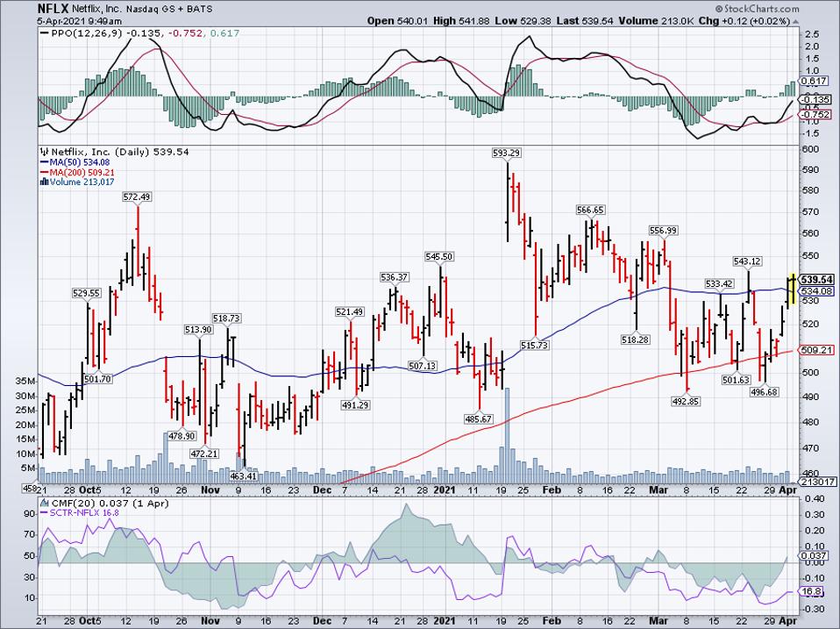Click the 478.90 low price label
The height and width of the screenshot is (629, 840).
point(182,436)
